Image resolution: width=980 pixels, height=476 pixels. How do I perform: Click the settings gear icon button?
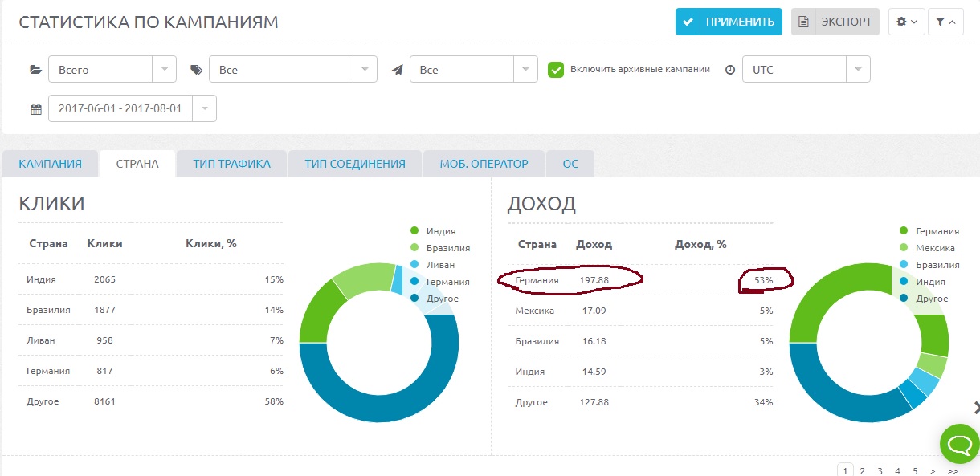pos(906,22)
